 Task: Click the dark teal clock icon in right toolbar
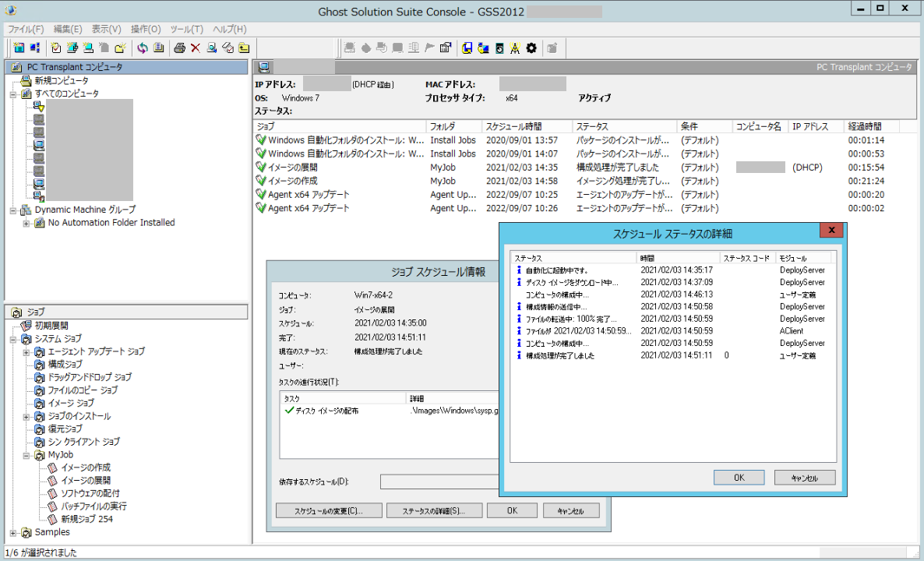pos(499,48)
